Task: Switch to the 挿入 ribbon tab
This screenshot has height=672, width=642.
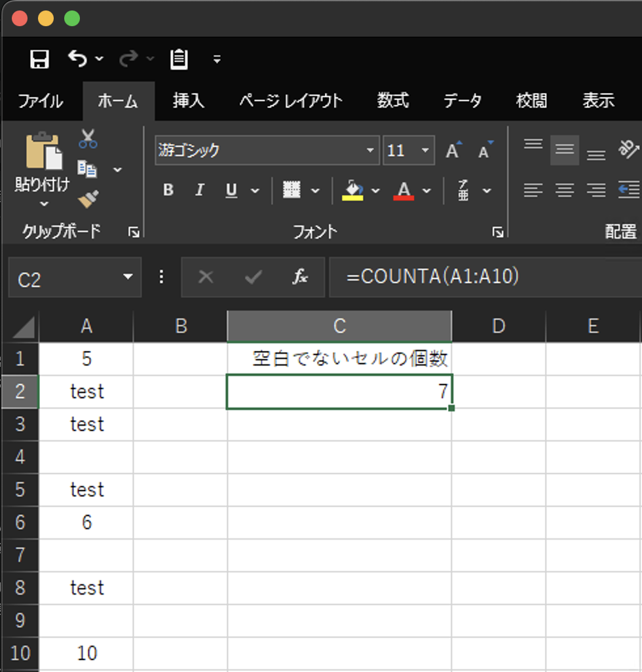Action: tap(188, 102)
